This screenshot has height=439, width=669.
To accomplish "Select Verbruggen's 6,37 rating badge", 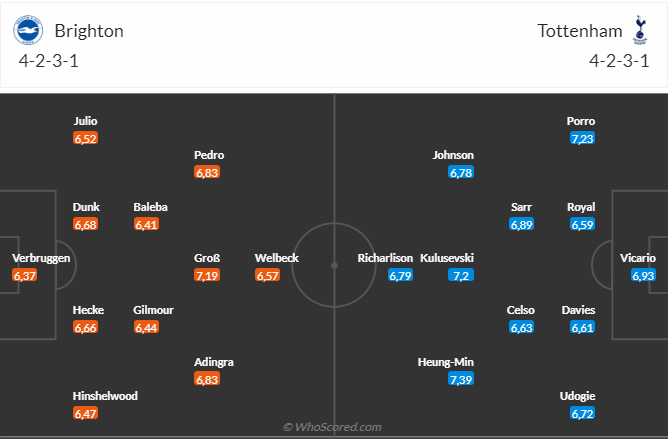I will 25,275.
